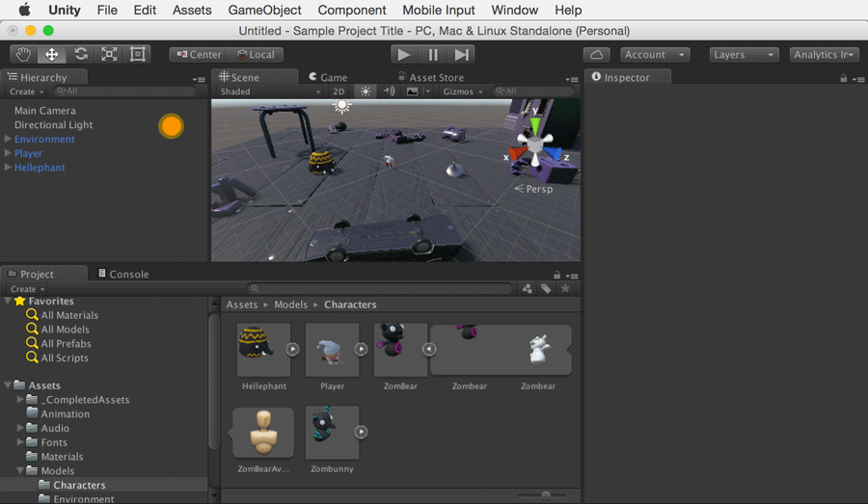Viewport: 868px width, 504px height.
Task: Open the File menu
Action: pos(107,10)
